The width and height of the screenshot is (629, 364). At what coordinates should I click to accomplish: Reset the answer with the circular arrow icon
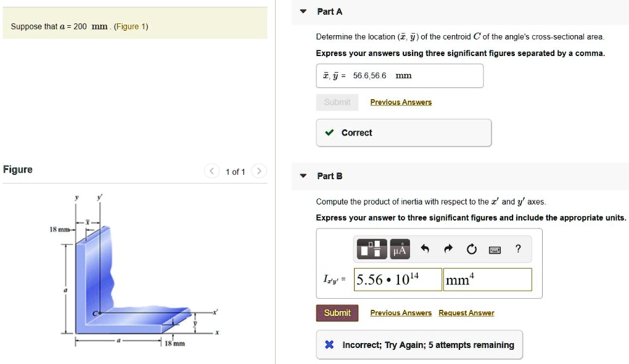(x=472, y=249)
